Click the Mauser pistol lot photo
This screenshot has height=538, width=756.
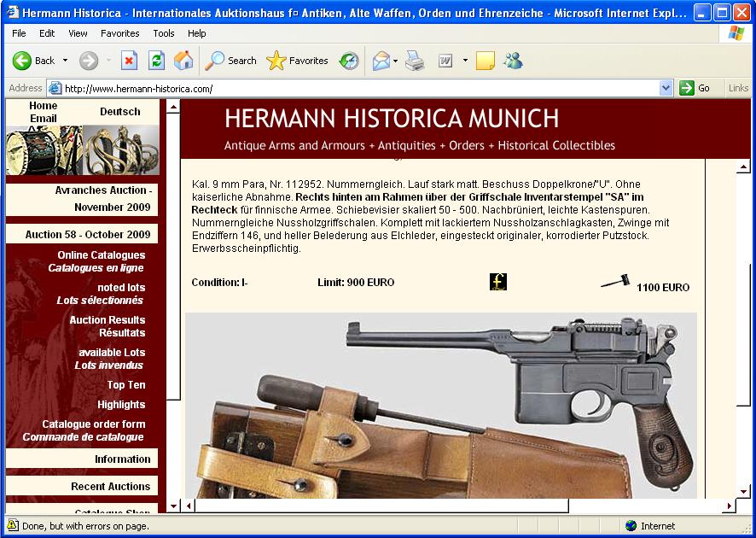point(441,406)
